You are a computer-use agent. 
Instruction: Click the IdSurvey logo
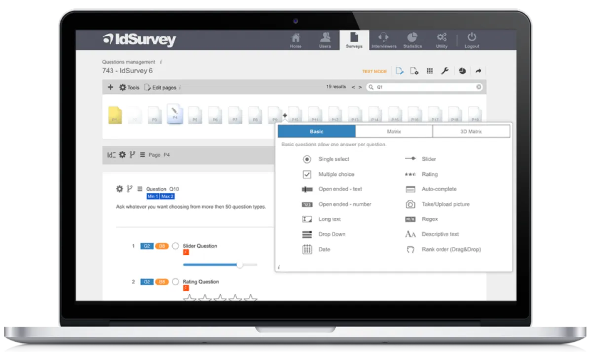139,39
